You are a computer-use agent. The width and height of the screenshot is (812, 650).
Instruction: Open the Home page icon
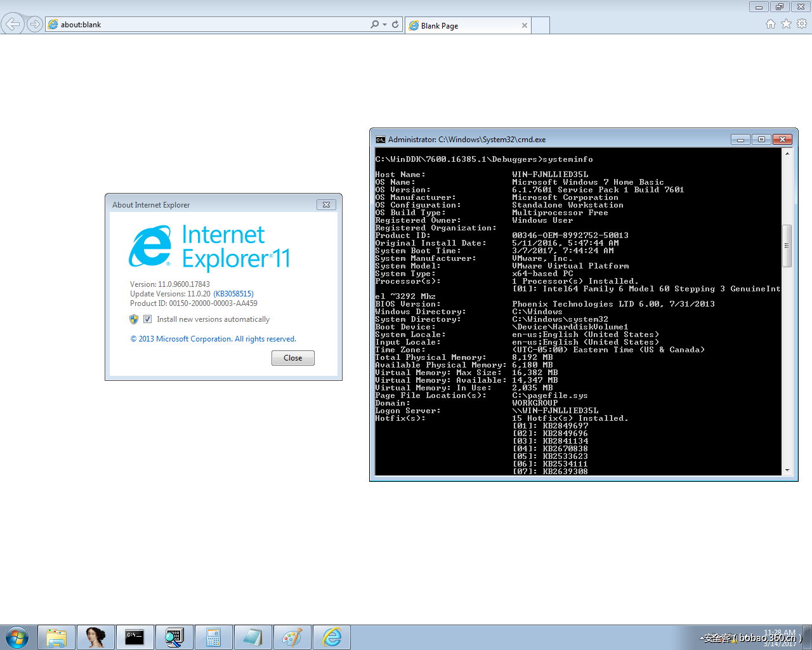click(771, 23)
